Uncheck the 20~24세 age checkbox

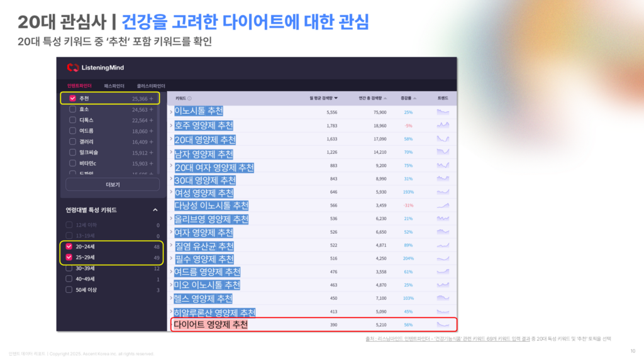[x=69, y=246]
